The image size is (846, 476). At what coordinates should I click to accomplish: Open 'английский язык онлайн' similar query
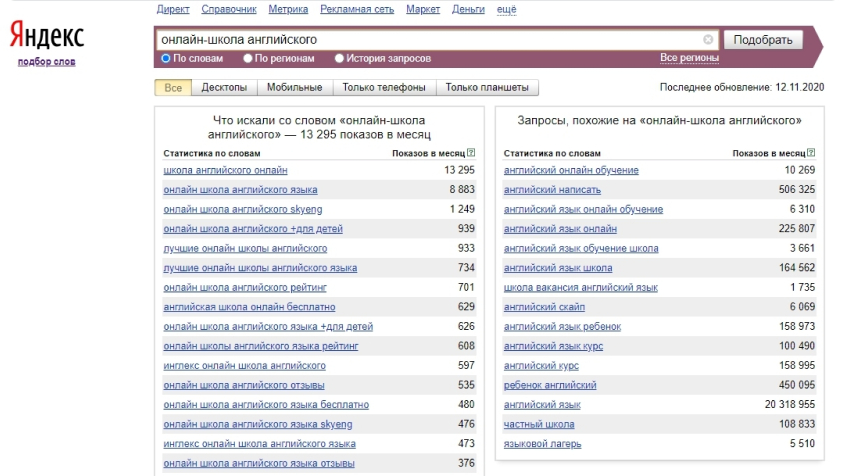pyautogui.click(x=560, y=229)
